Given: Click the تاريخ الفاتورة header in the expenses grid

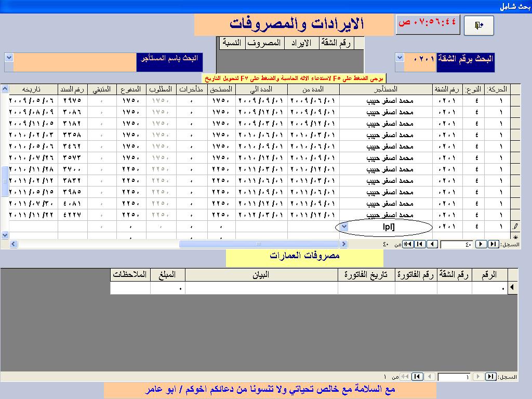Looking at the screenshot, I should point(366,275).
